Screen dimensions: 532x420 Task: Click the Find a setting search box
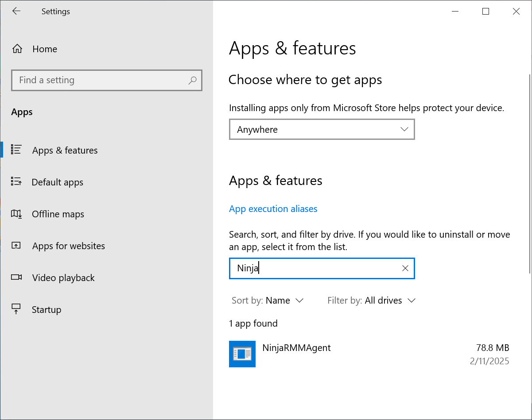[x=107, y=80]
